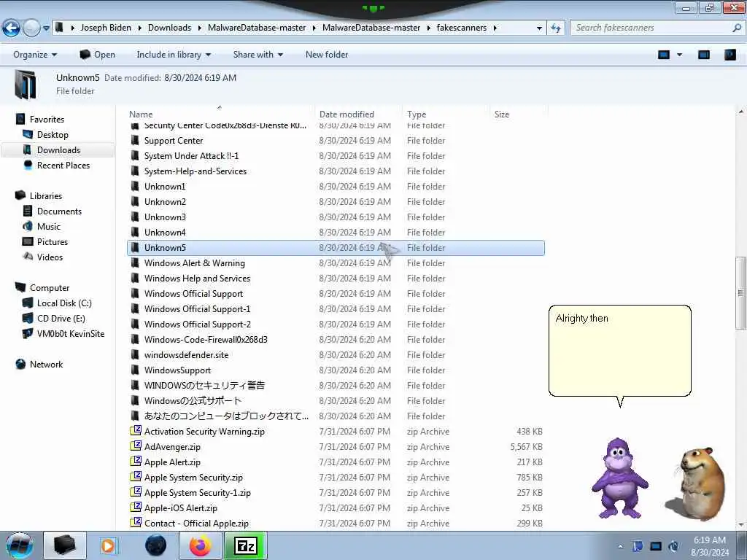This screenshot has width=747, height=560.
Task: Select the Windows-Code-Firewall0x268d3 folder icon
Action: [135, 340]
